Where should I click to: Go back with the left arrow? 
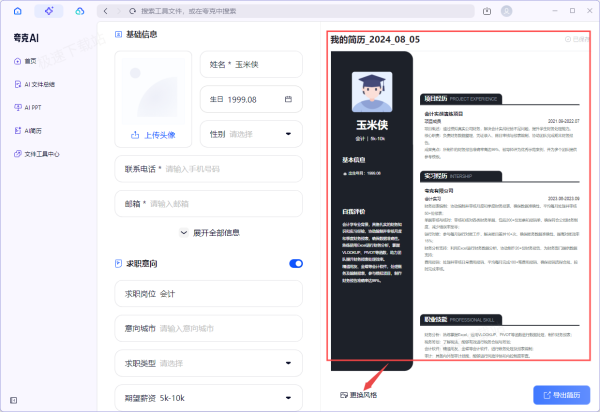[106, 11]
